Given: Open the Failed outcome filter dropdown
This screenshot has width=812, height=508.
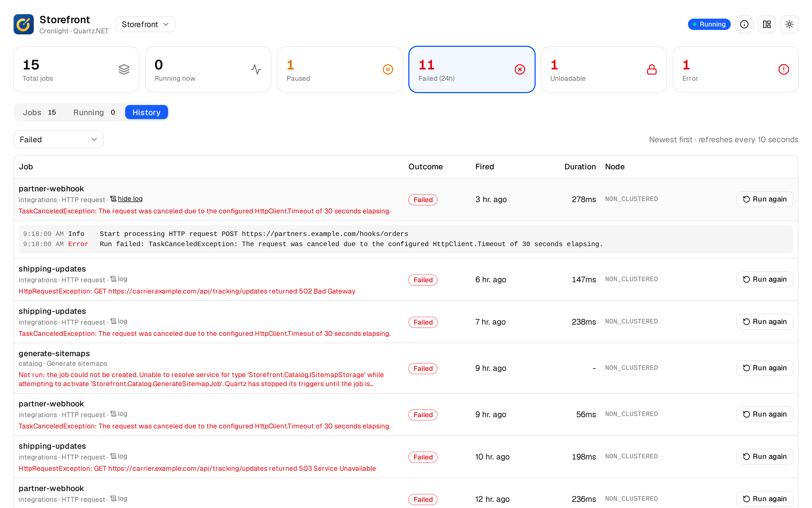Looking at the screenshot, I should [x=58, y=139].
